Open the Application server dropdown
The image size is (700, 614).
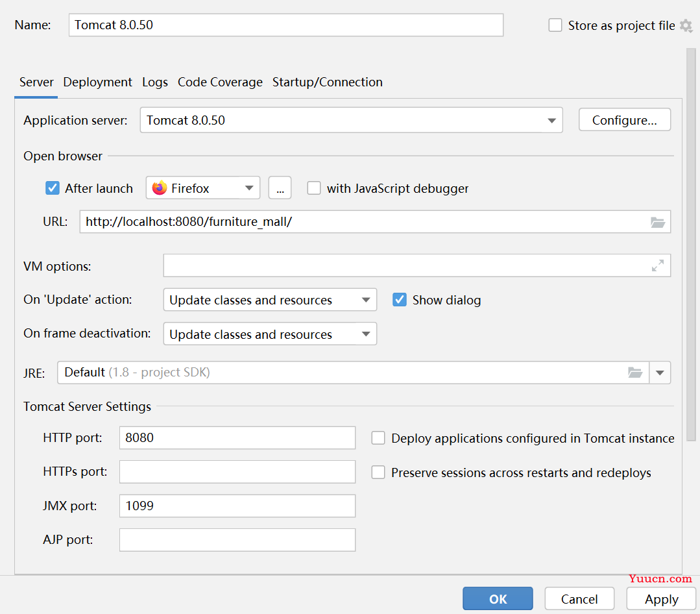click(352, 120)
